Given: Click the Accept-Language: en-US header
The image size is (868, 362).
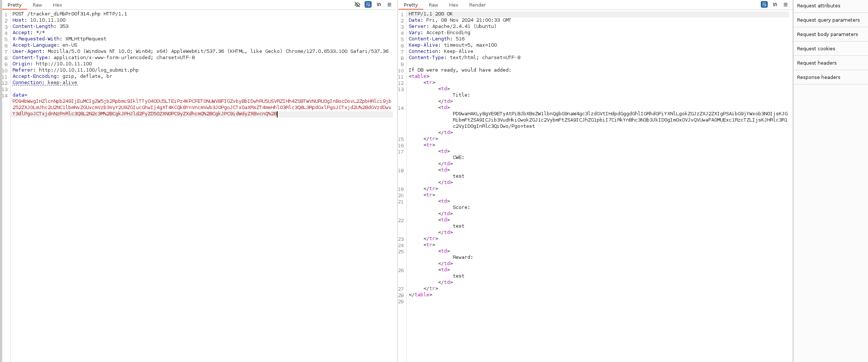Looking at the screenshot, I should point(45,45).
